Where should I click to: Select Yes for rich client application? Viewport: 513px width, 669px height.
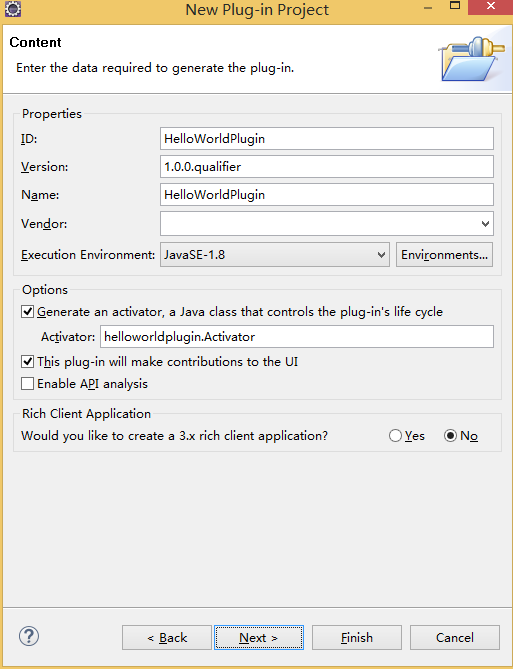pos(396,436)
